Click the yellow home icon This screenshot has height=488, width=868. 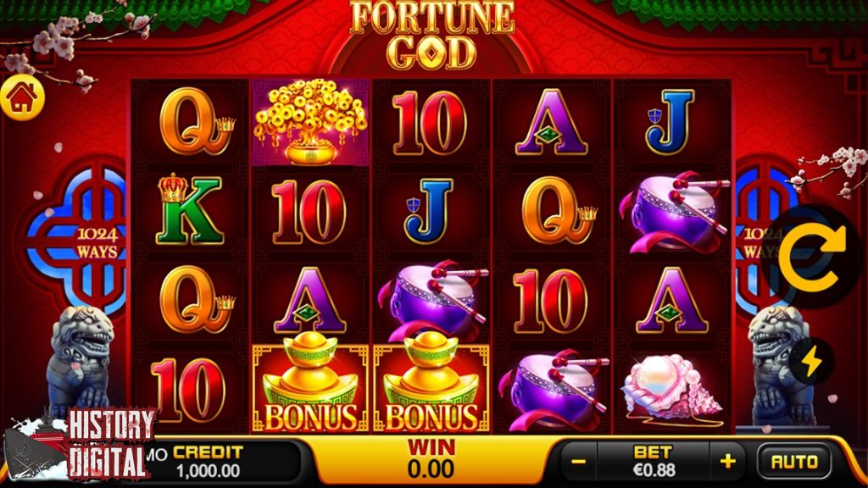22,97
